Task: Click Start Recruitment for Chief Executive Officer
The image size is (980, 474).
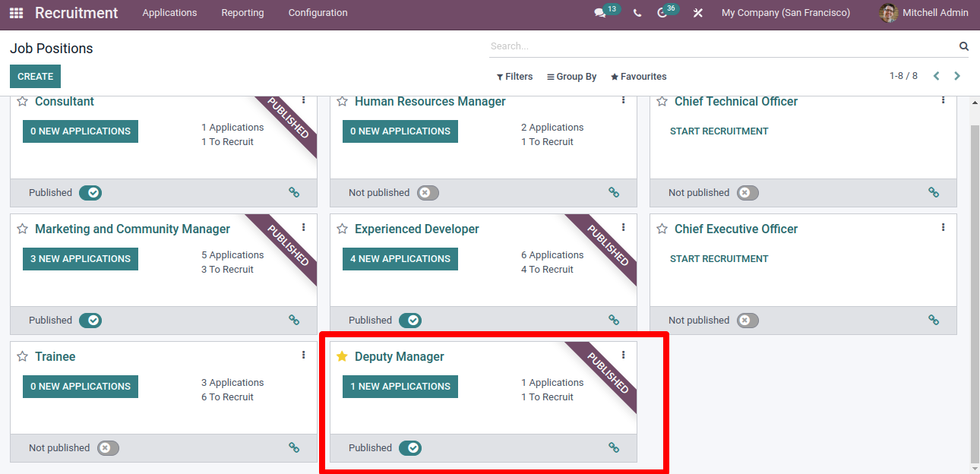Action: (719, 259)
